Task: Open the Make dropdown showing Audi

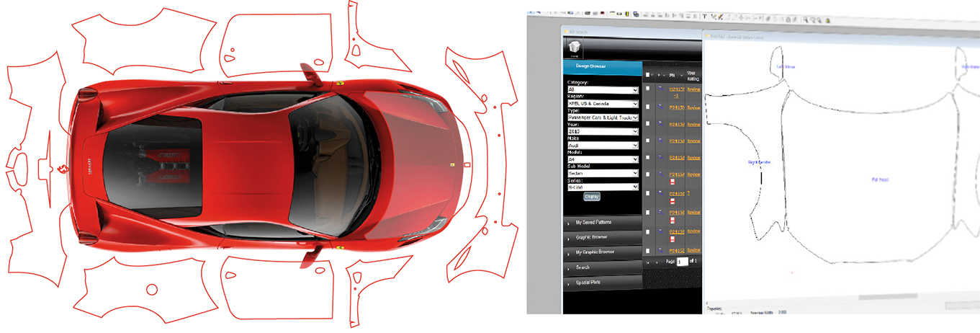Action: click(603, 146)
